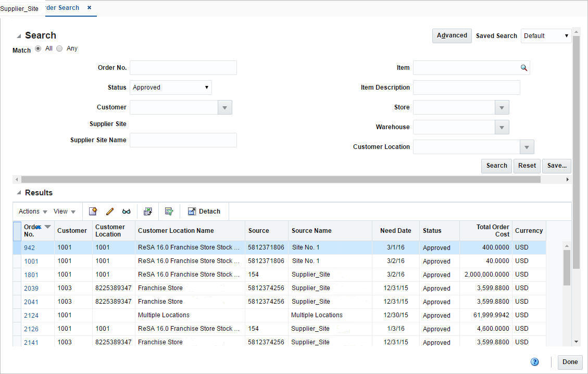Switch to the Supplier_Site tab
This screenshot has width=588, height=374.
coord(20,8)
